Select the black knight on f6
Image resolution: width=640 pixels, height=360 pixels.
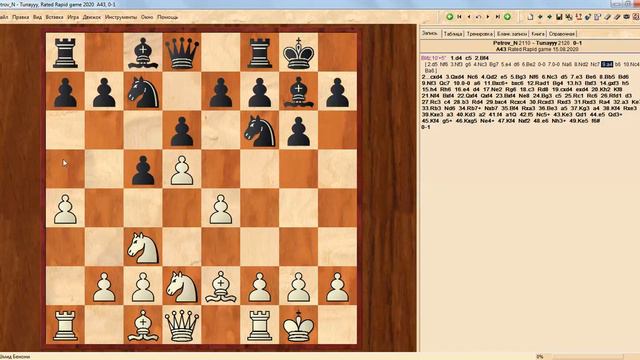tap(260, 131)
